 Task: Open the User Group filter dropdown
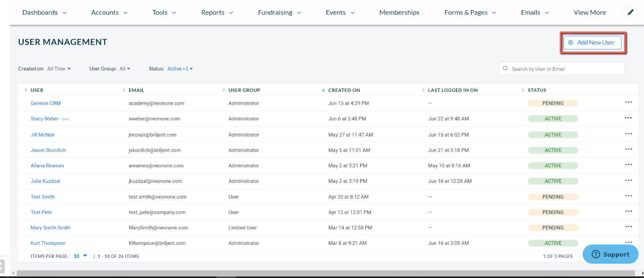(x=125, y=69)
